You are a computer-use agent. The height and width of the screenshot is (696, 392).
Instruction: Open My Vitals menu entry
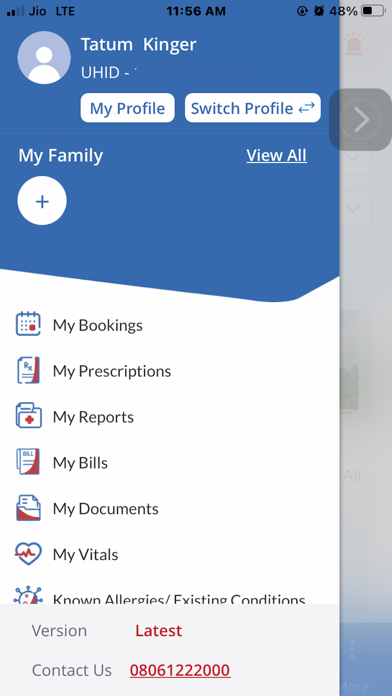tap(85, 555)
